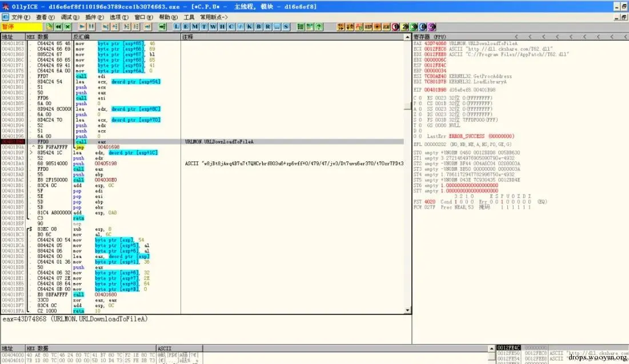Open Run trace with the ... button
Screen dimensions: 629x364
277,27
